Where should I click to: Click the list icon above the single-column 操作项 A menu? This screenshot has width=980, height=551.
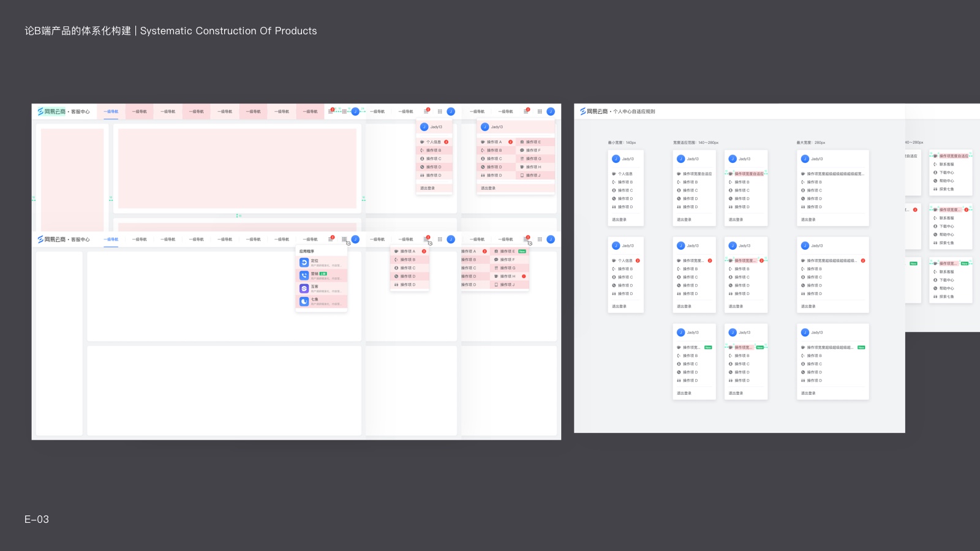pyautogui.click(x=426, y=239)
